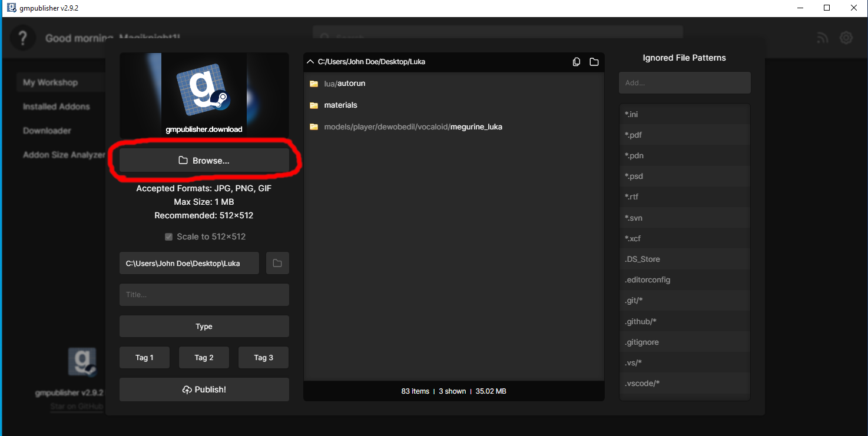868x436 pixels.
Task: Click the gmpublisher logo in the sidebar bottom
Action: pos(82,362)
